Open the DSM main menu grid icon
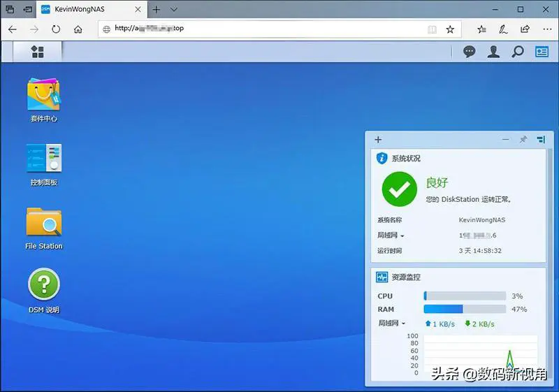Screen dimensions: 559x392 pos(38,52)
